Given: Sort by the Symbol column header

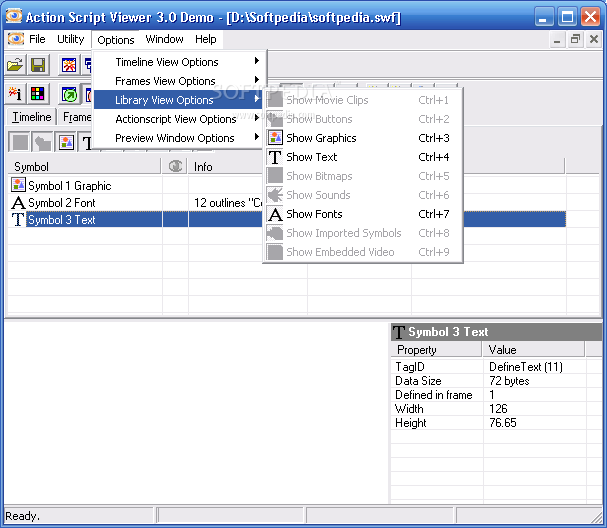Looking at the screenshot, I should pos(84,166).
